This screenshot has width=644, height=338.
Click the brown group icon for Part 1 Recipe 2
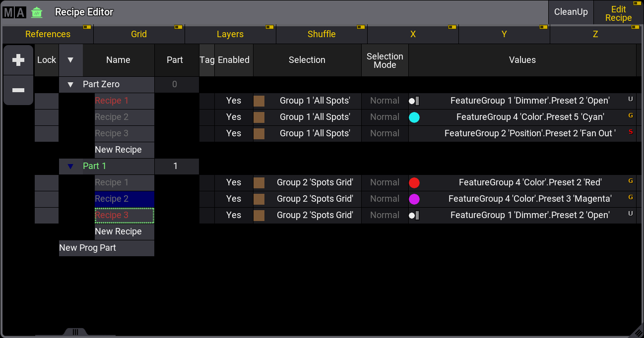(x=259, y=199)
